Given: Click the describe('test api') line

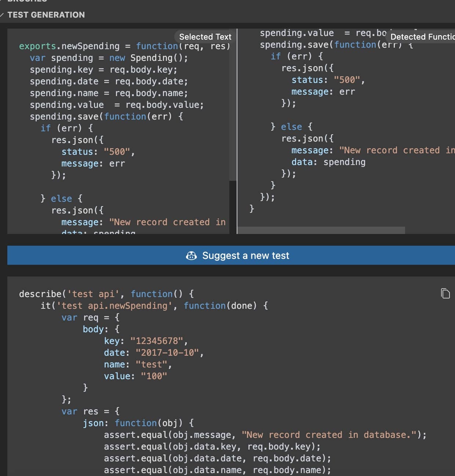Looking at the screenshot, I should 106,294.
